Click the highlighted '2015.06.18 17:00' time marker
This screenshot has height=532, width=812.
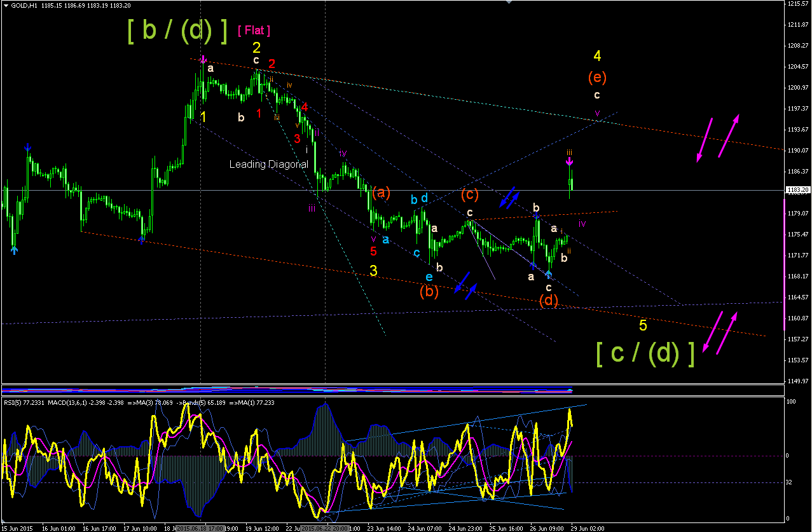click(200, 528)
